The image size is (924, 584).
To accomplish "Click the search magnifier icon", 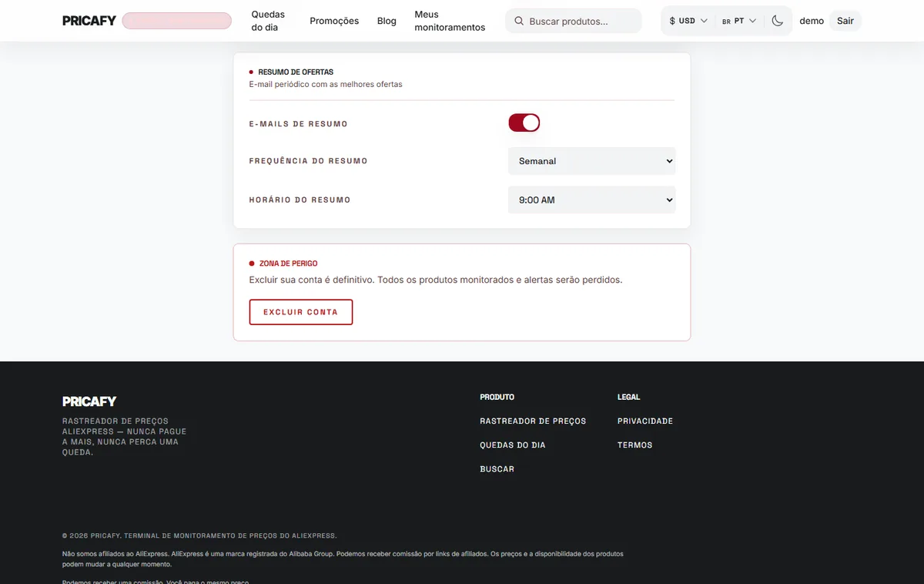I will [519, 22].
